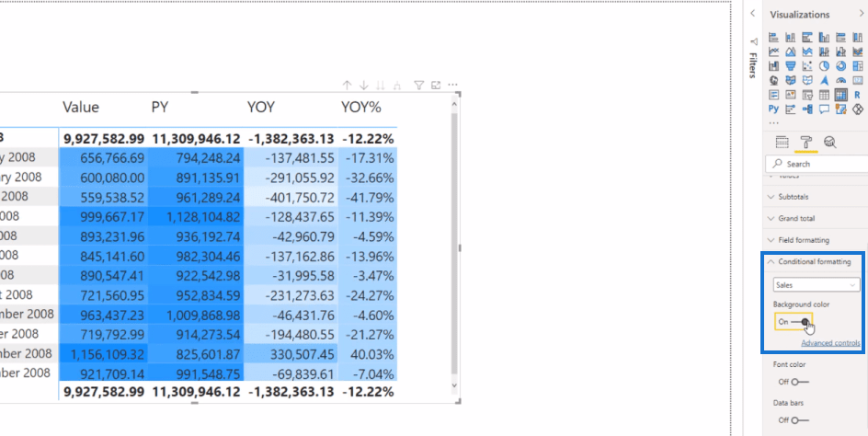Select the Area chart visual
This screenshot has height=436, width=868.
coord(791,52)
